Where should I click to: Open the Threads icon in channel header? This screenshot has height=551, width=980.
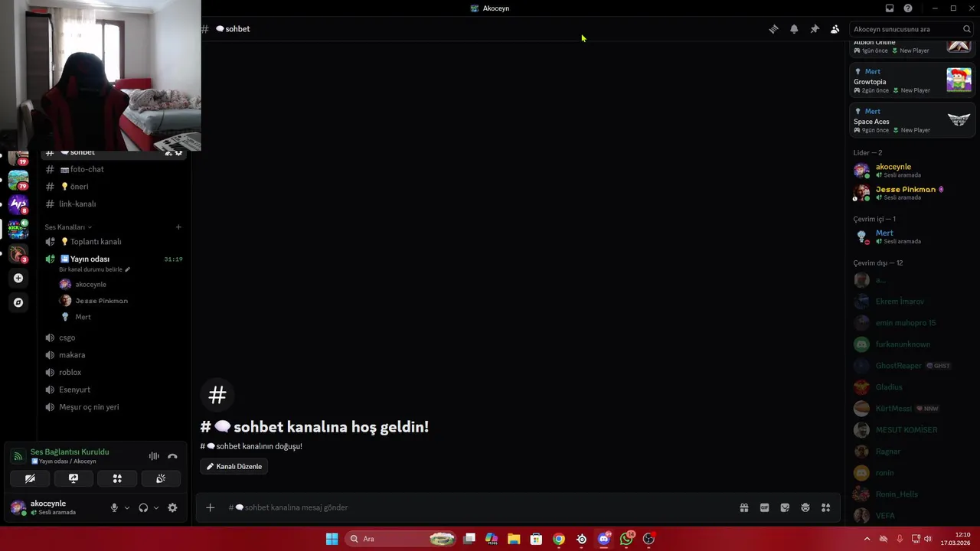click(x=773, y=29)
